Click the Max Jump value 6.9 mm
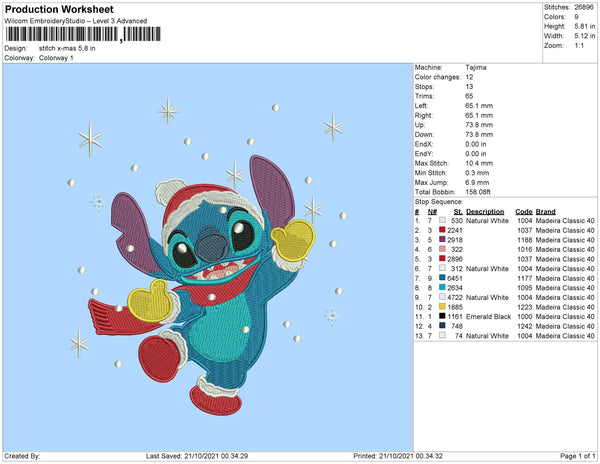The image size is (600, 464). (x=477, y=182)
